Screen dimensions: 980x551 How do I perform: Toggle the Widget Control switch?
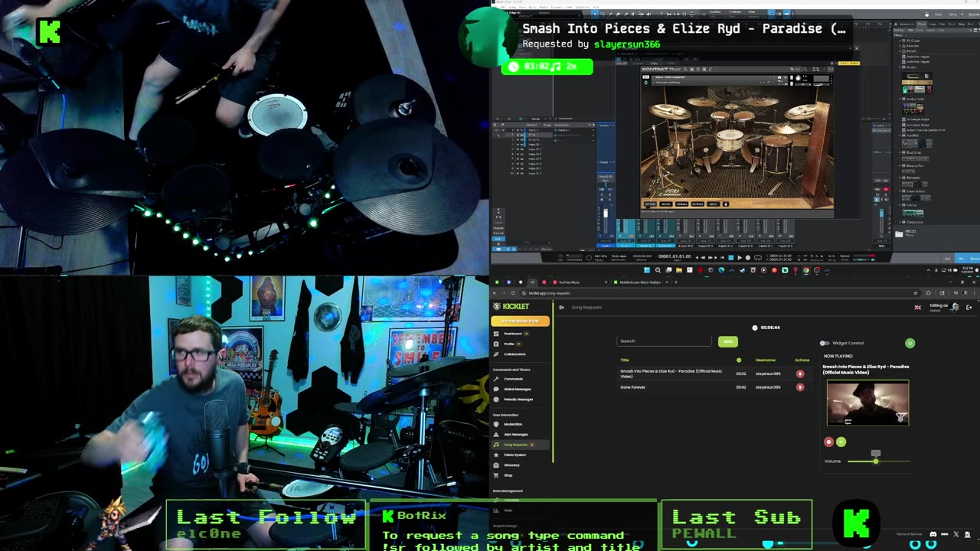click(824, 343)
